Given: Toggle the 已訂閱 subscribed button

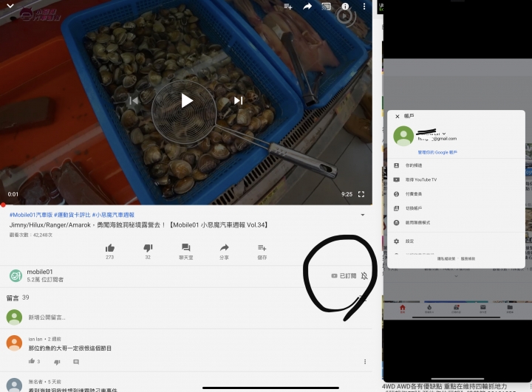Looking at the screenshot, I should (344, 276).
